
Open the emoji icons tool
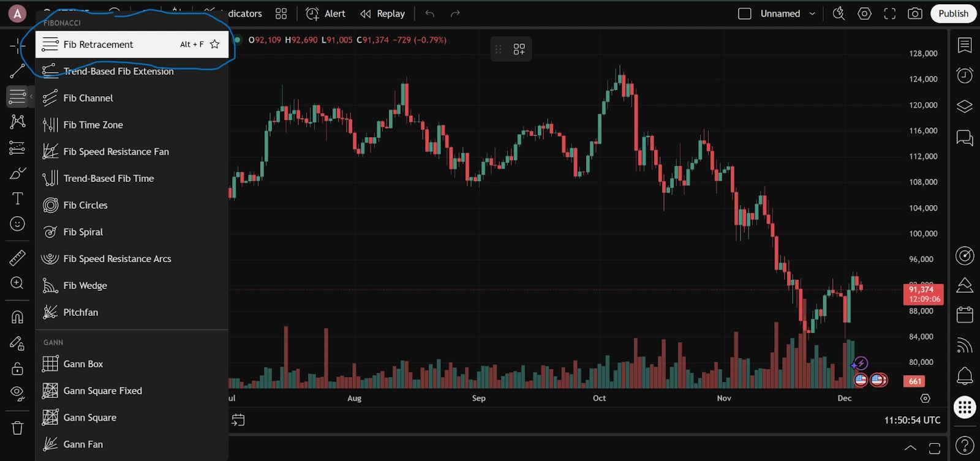tap(17, 224)
